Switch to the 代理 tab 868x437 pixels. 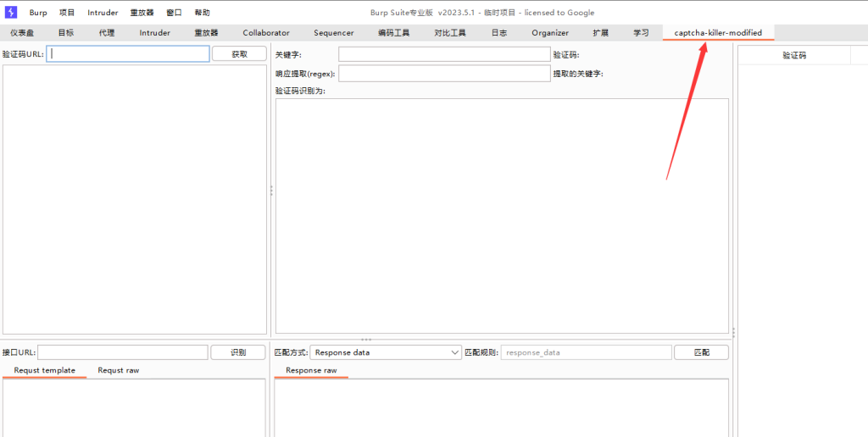pos(107,33)
